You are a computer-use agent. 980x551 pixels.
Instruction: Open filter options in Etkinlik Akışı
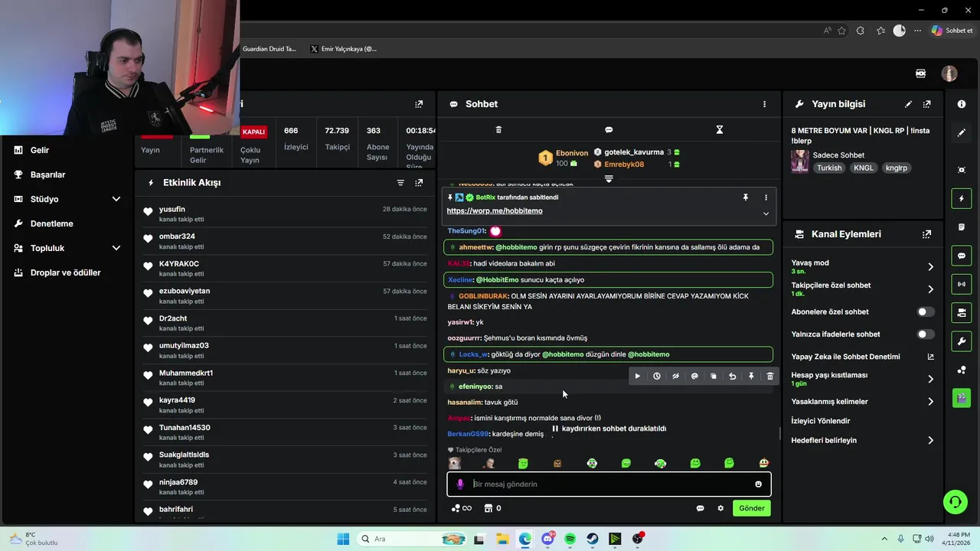pyautogui.click(x=400, y=183)
